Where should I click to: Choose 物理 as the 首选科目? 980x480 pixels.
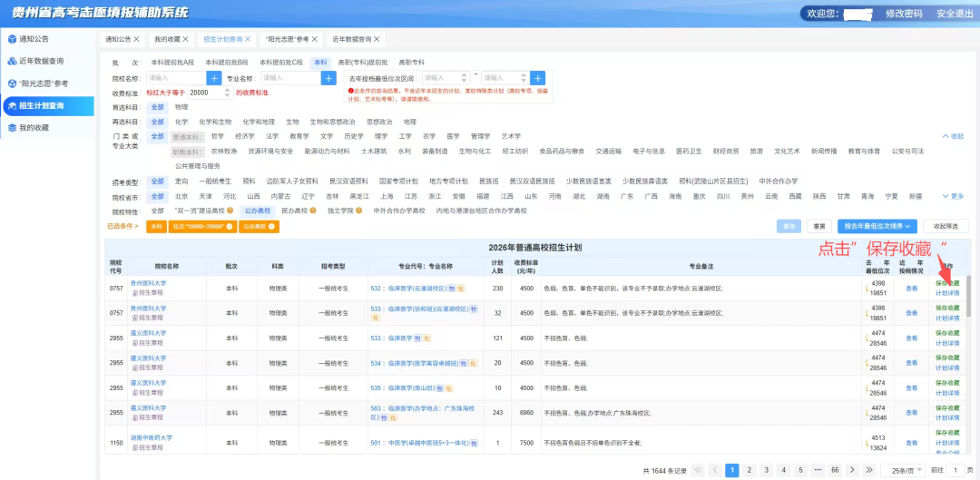click(181, 107)
